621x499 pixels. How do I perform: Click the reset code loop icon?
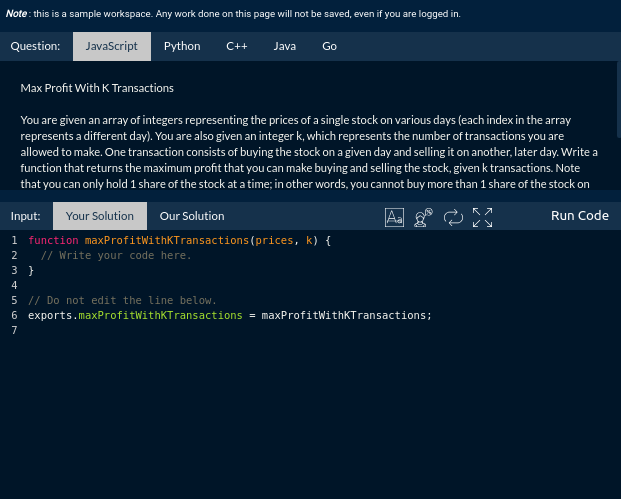tap(453, 217)
